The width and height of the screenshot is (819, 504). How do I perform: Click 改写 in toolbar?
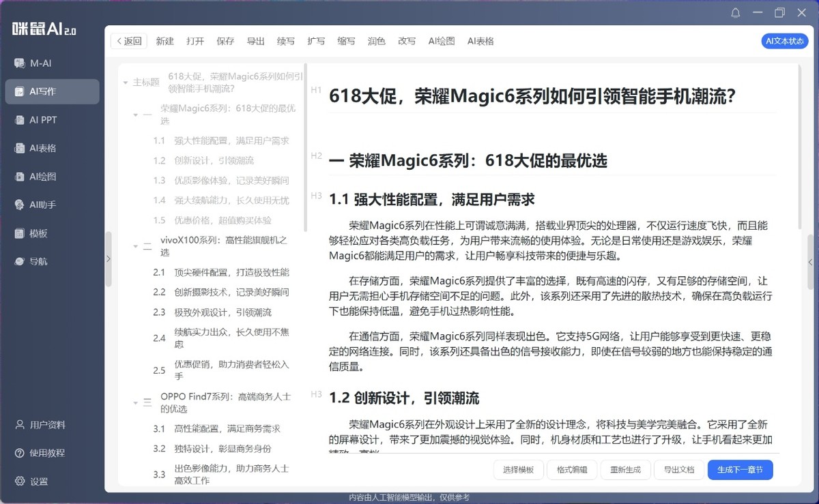[407, 41]
